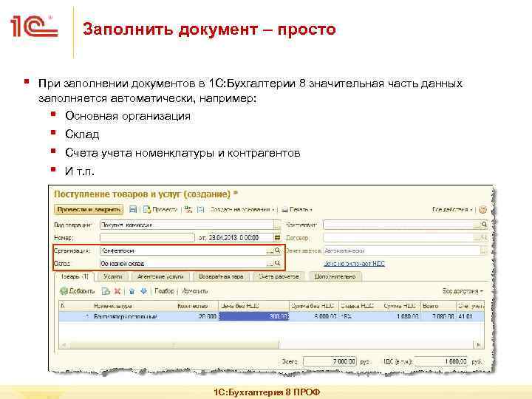This screenshot has width=532, height=399.
Task: Click the green Добавить plus icon
Action: point(64,291)
